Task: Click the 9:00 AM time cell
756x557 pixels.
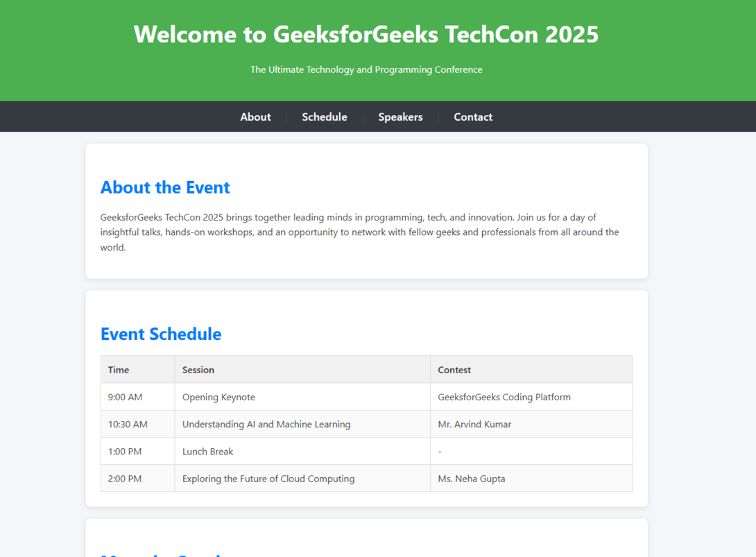Action: (x=138, y=397)
